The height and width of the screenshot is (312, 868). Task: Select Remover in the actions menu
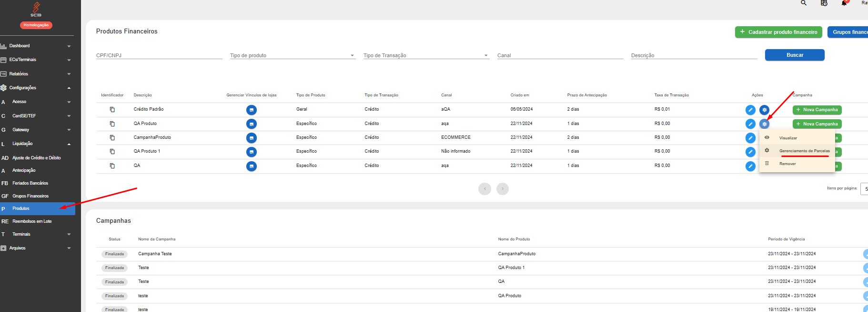(787, 164)
